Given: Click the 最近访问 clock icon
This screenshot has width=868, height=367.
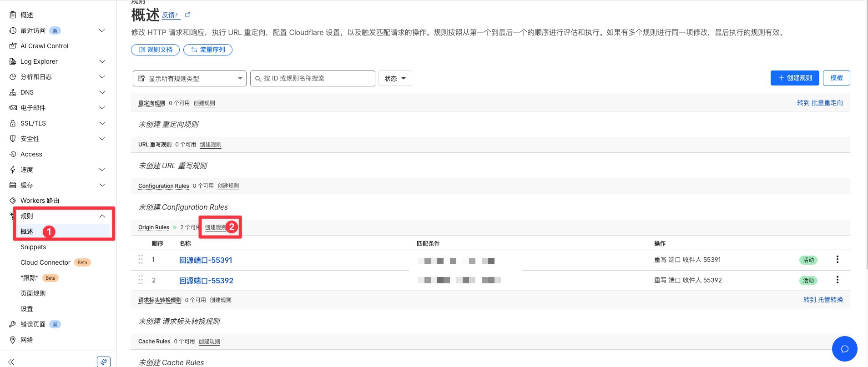Looking at the screenshot, I should (x=13, y=30).
